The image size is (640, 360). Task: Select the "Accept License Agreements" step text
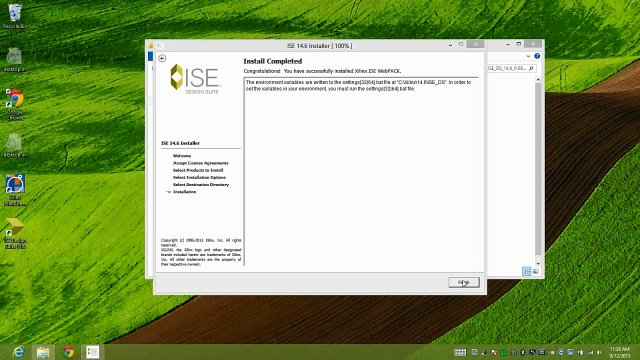click(x=200, y=163)
